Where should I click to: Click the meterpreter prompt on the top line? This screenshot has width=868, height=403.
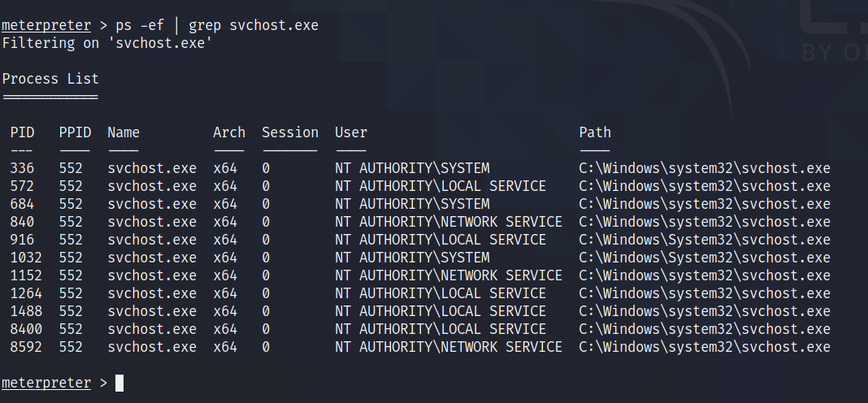46,25
